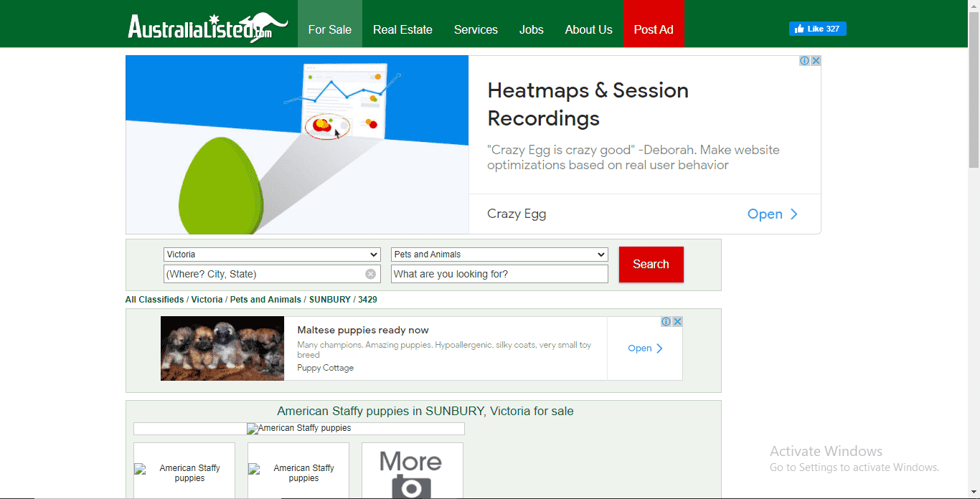This screenshot has height=499, width=980.
Task: Focus the What are you looking for field
Action: (499, 274)
